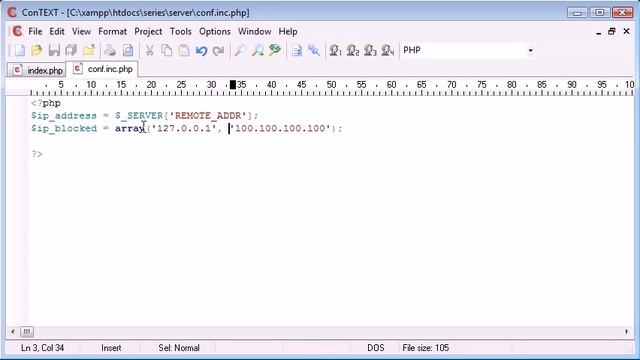The width and height of the screenshot is (640, 360).
Task: Open the Window menu
Action: 254,31
